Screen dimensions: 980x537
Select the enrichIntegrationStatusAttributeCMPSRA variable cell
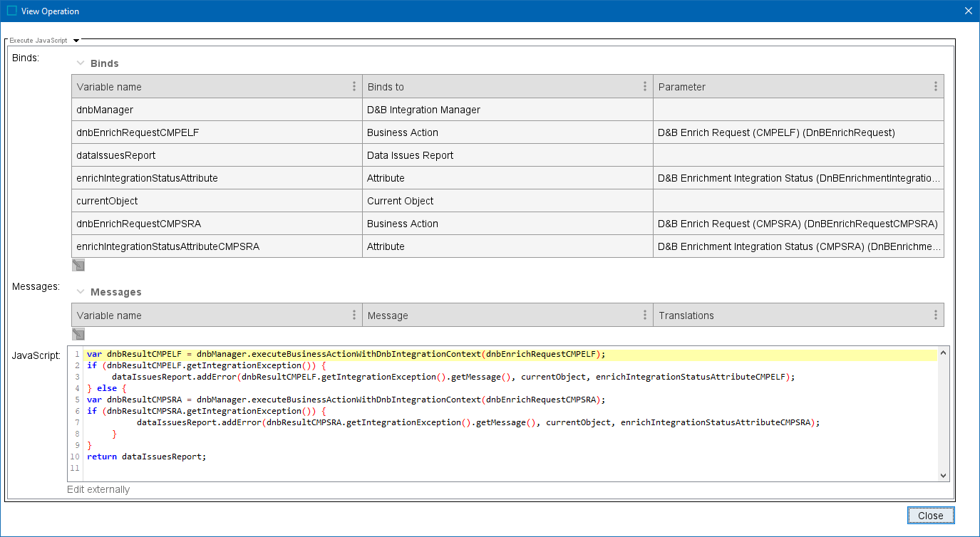(217, 246)
